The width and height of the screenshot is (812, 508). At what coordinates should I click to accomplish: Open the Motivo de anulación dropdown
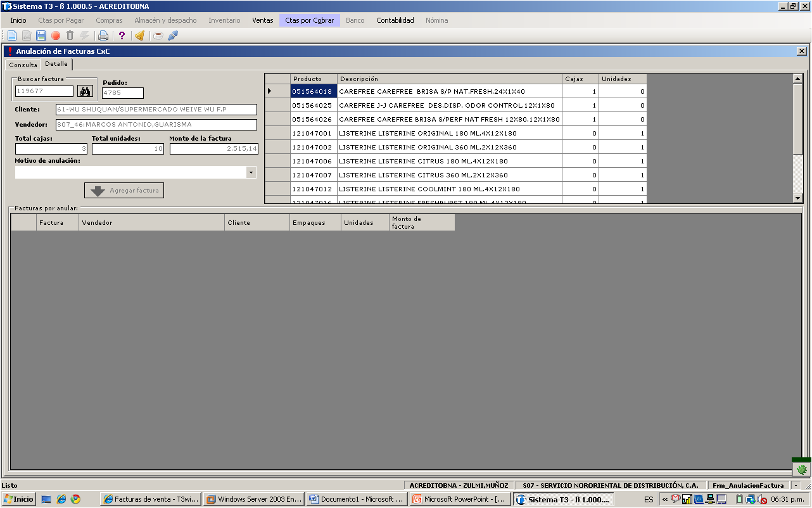pos(251,172)
